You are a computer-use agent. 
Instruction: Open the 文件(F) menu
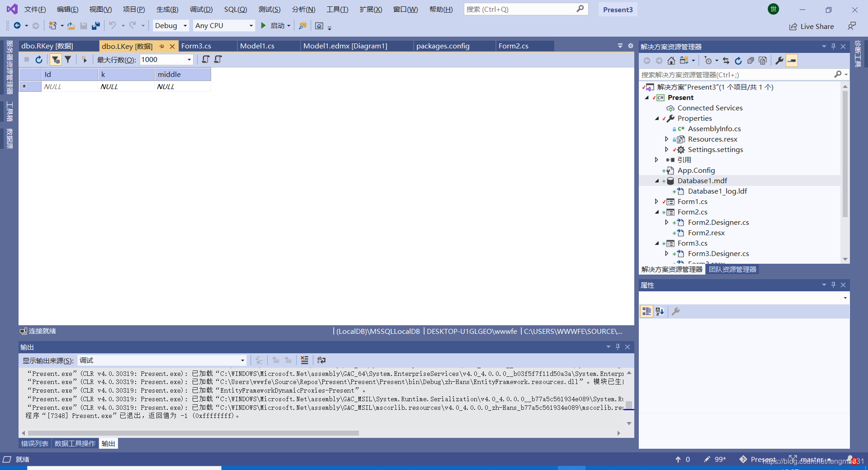click(35, 9)
